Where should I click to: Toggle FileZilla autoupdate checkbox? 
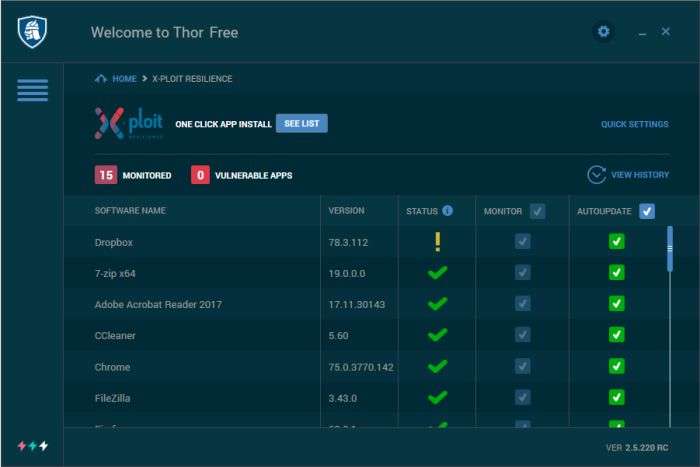[x=617, y=397]
